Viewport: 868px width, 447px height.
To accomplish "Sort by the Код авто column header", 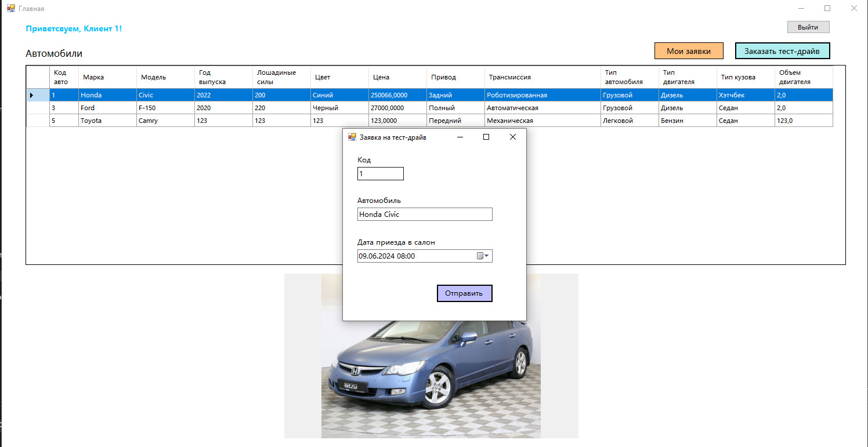I will point(64,77).
